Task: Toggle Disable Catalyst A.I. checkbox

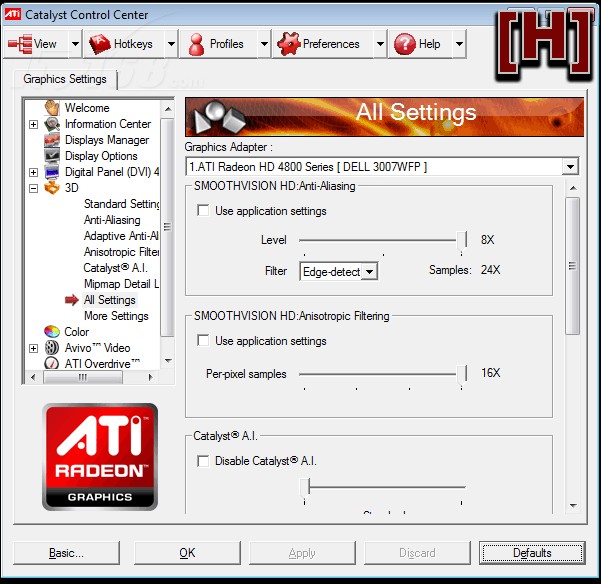Action: coord(203,461)
